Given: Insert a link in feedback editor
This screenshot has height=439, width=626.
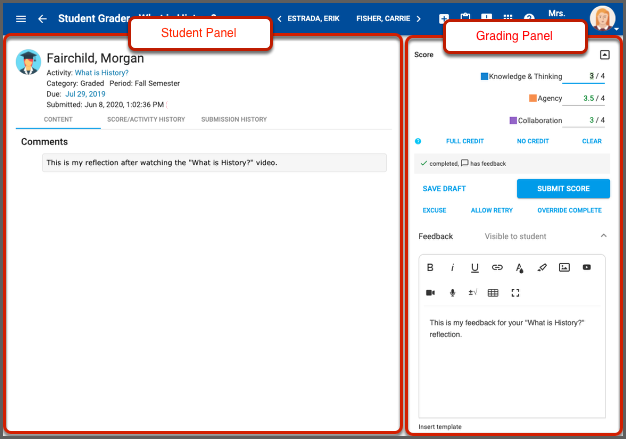Looking at the screenshot, I should 497,267.
